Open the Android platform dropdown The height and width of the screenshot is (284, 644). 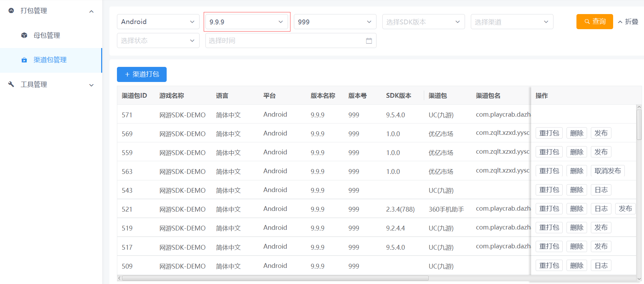tap(158, 22)
